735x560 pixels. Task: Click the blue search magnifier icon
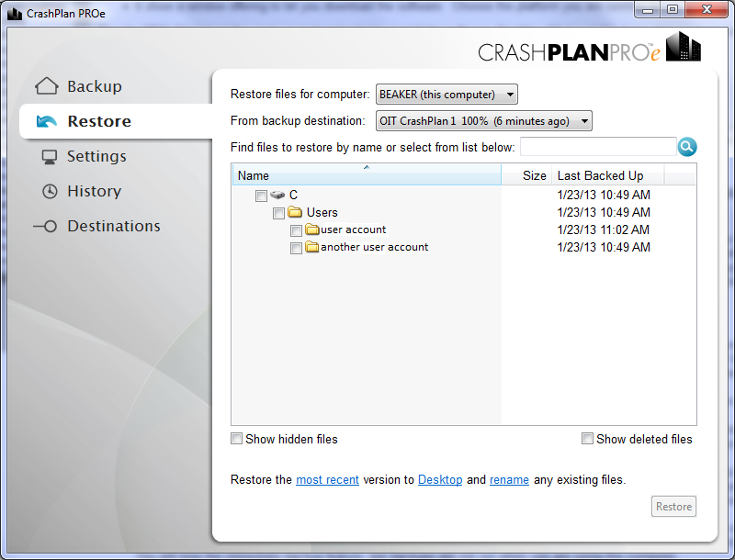[x=686, y=146]
